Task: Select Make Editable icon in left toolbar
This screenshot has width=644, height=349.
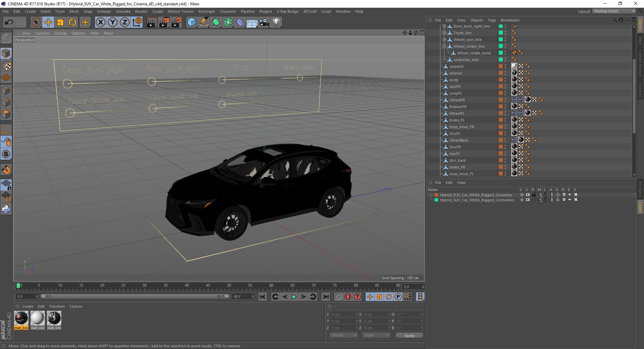Action: pos(6,39)
